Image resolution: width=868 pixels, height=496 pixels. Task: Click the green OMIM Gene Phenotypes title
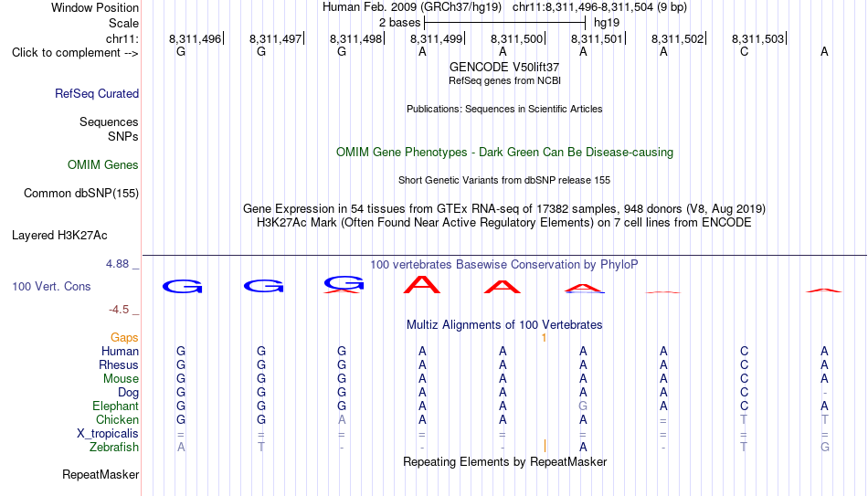coord(504,153)
